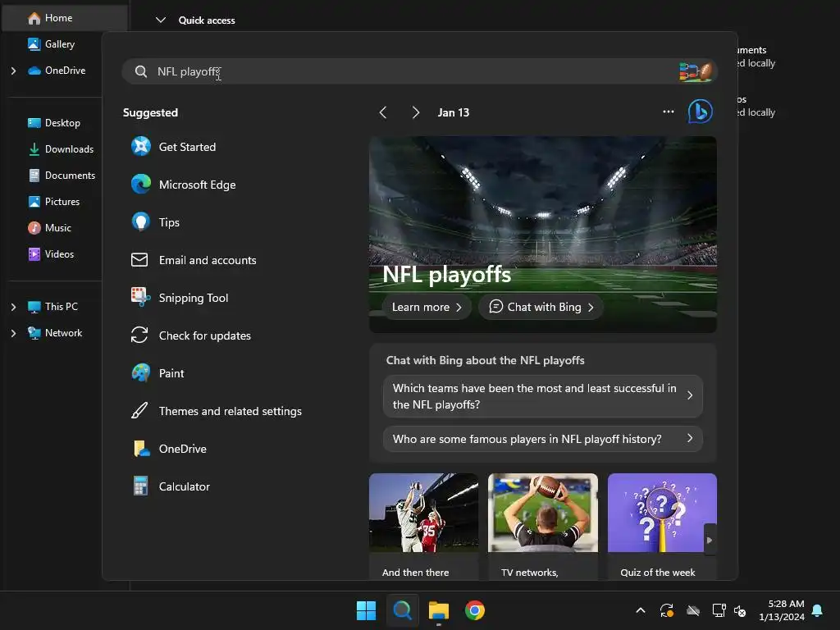
Task: Click the sync update tray icon
Action: [x=666, y=610]
